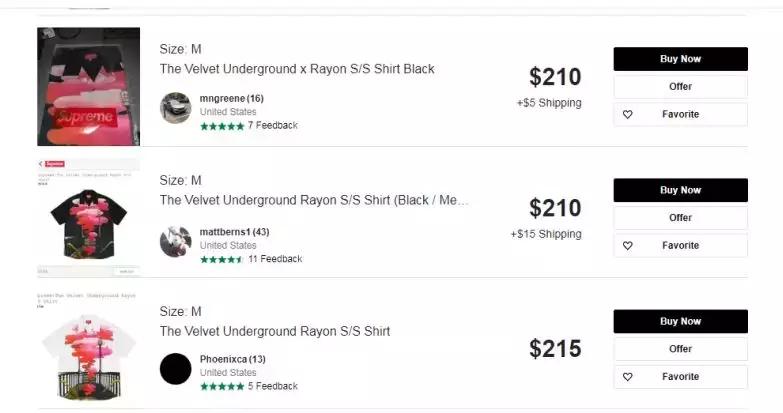
Task: Favorite the $210 +$5 shipping listing
Action: (680, 114)
